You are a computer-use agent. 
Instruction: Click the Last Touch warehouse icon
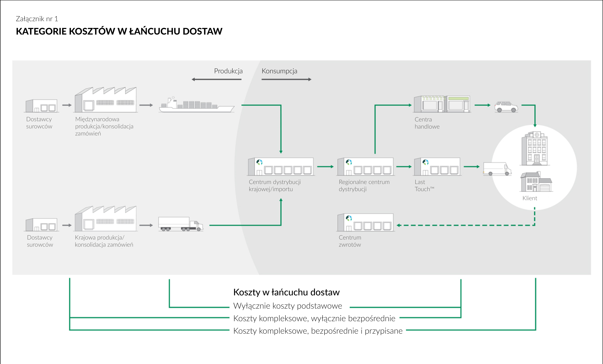[437, 167]
